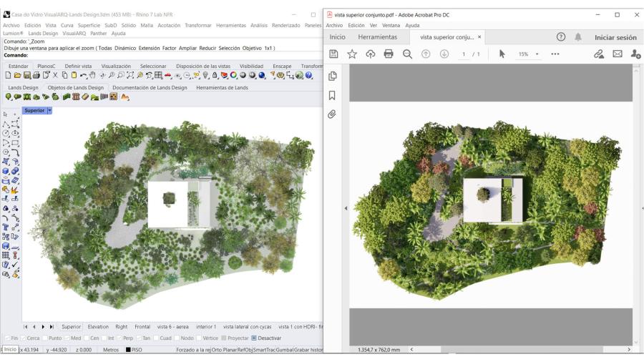Click the Save file icon in Acrobat
Image resolution: width=644 pixels, height=362 pixels.
[x=333, y=54]
